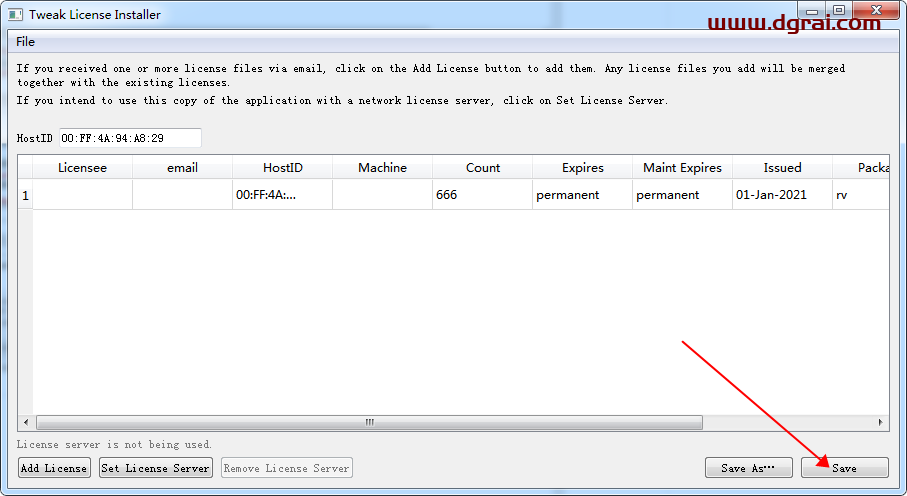Click the Add License button
Image resolution: width=907 pixels, height=496 pixels.
54,468
